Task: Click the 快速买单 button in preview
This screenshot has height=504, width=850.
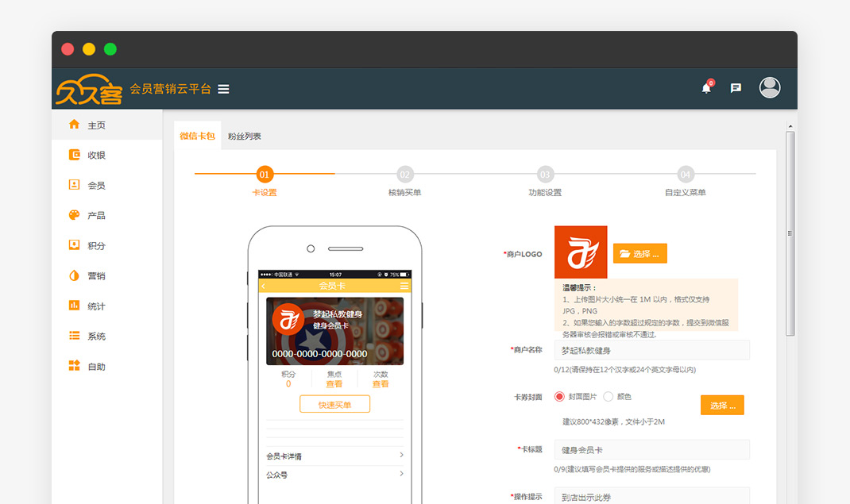Action: click(x=334, y=405)
